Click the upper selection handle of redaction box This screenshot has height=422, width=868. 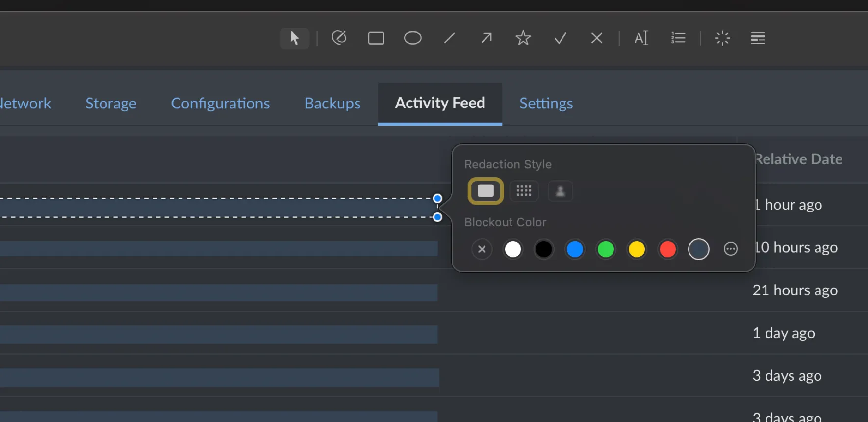(x=437, y=198)
